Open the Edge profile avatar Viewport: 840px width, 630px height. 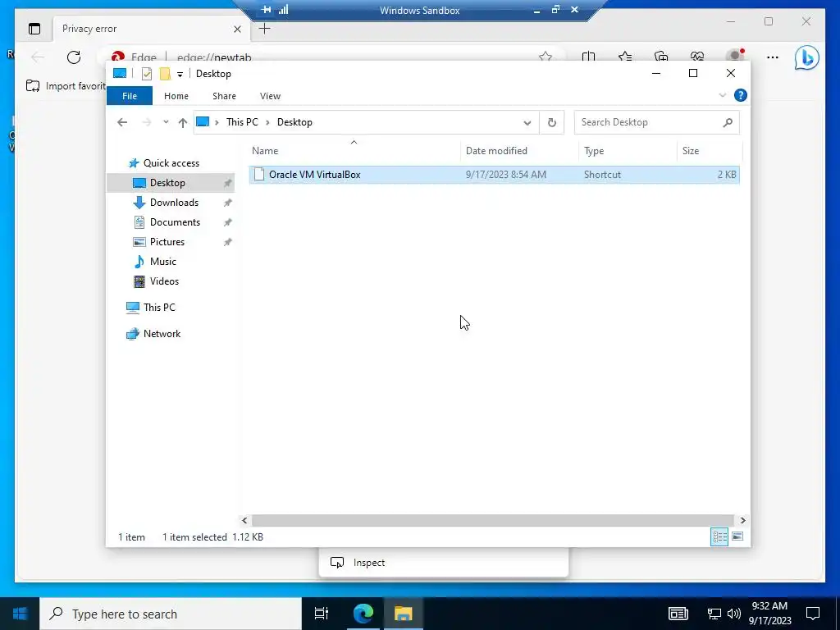click(734, 57)
